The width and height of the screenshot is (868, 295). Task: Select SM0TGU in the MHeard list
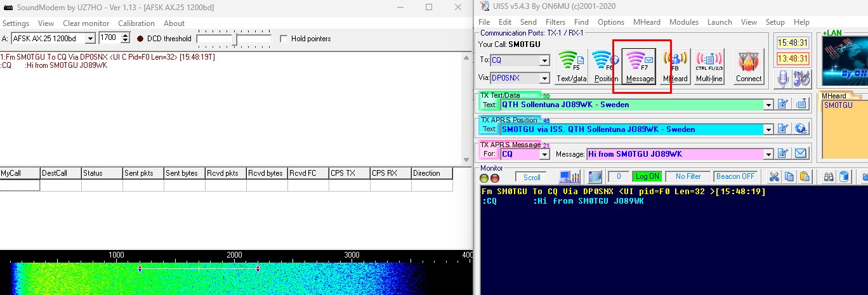click(838, 105)
